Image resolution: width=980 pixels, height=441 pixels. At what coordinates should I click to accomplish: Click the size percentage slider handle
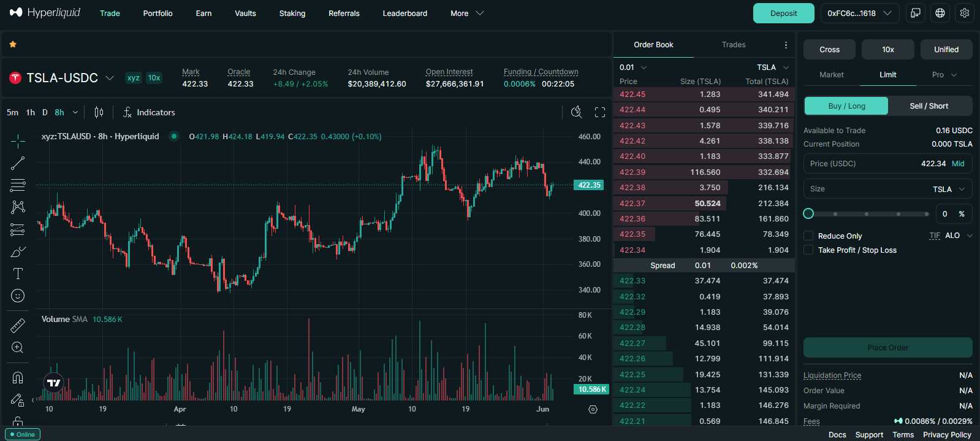coord(808,213)
